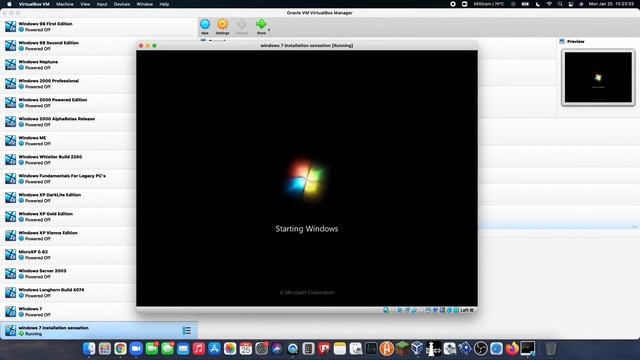640x360 pixels.
Task: Open the View menu
Action: coord(85,4)
